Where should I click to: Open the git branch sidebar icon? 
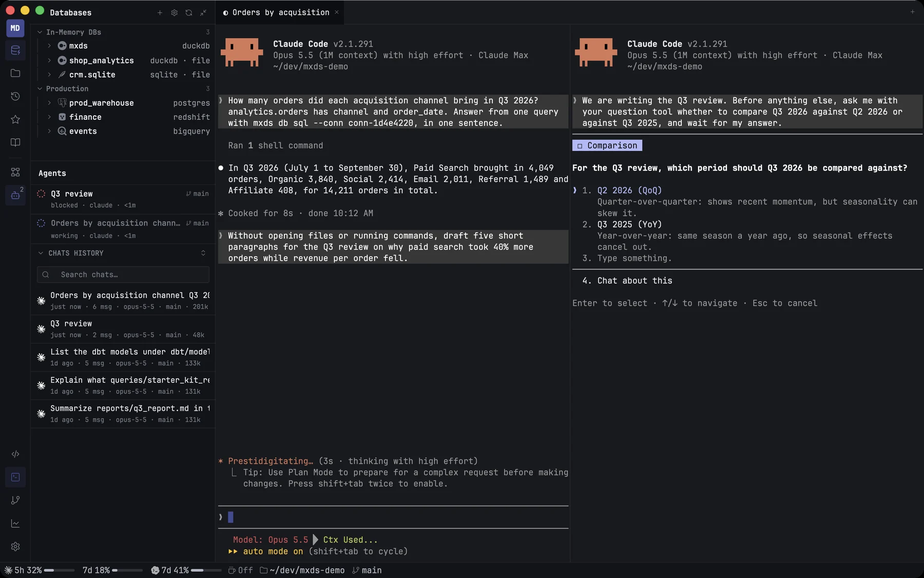click(15, 500)
